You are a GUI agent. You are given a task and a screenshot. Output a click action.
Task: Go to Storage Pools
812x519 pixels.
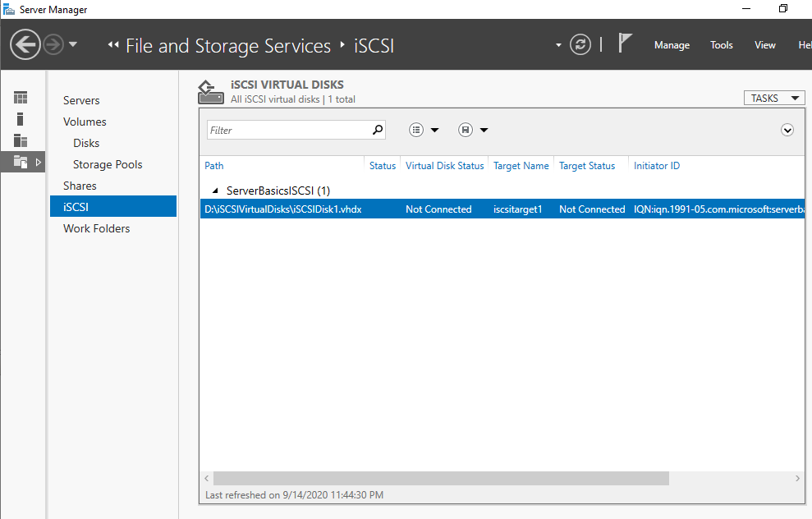click(x=108, y=164)
